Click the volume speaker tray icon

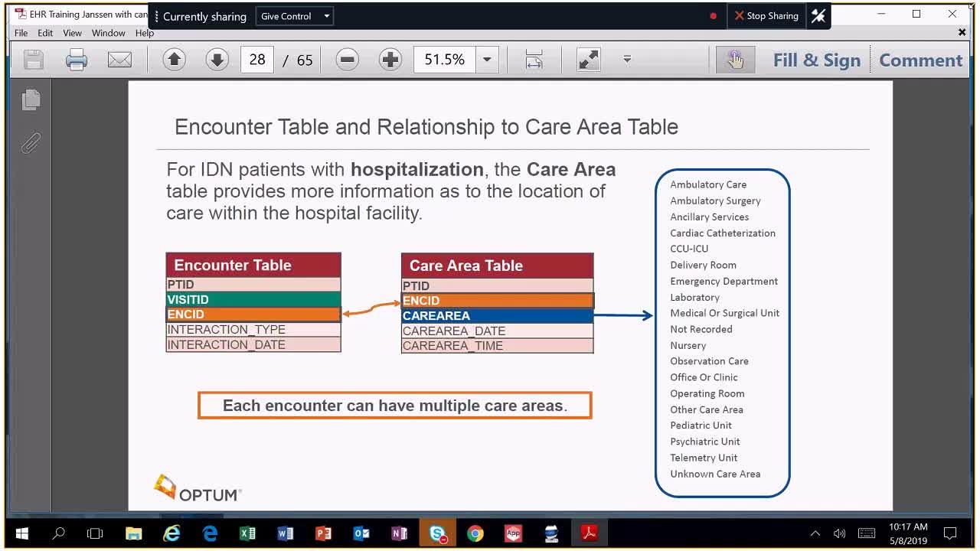coord(839,533)
